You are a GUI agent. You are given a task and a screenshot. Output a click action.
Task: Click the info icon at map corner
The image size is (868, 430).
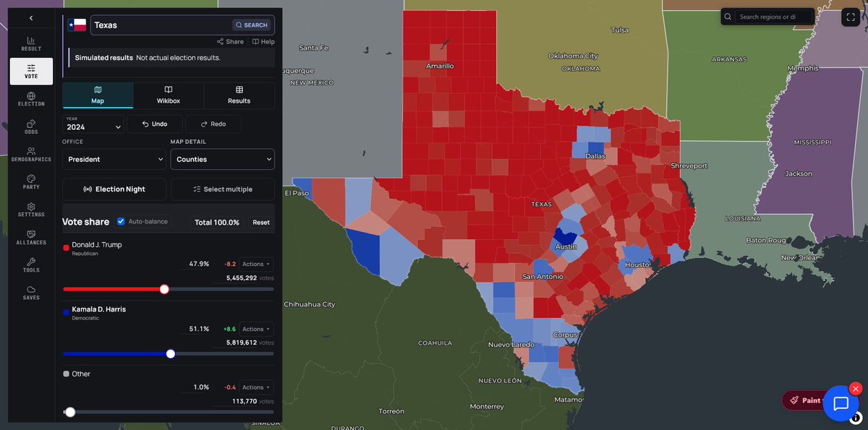856,418
